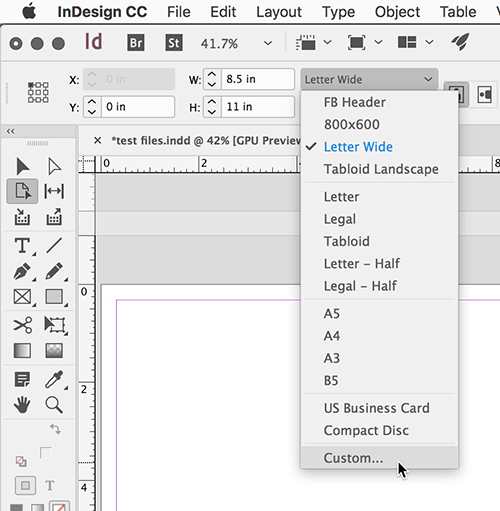Toggle Formatting Affects Container button
The width and height of the screenshot is (500, 511).
pos(25,485)
